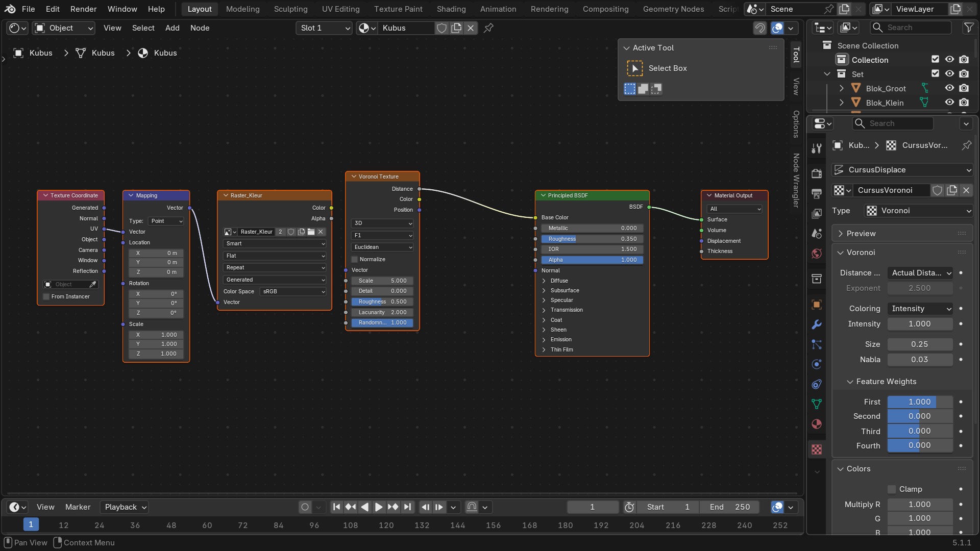Open Coloring dropdown set to Intensity

[x=920, y=309]
